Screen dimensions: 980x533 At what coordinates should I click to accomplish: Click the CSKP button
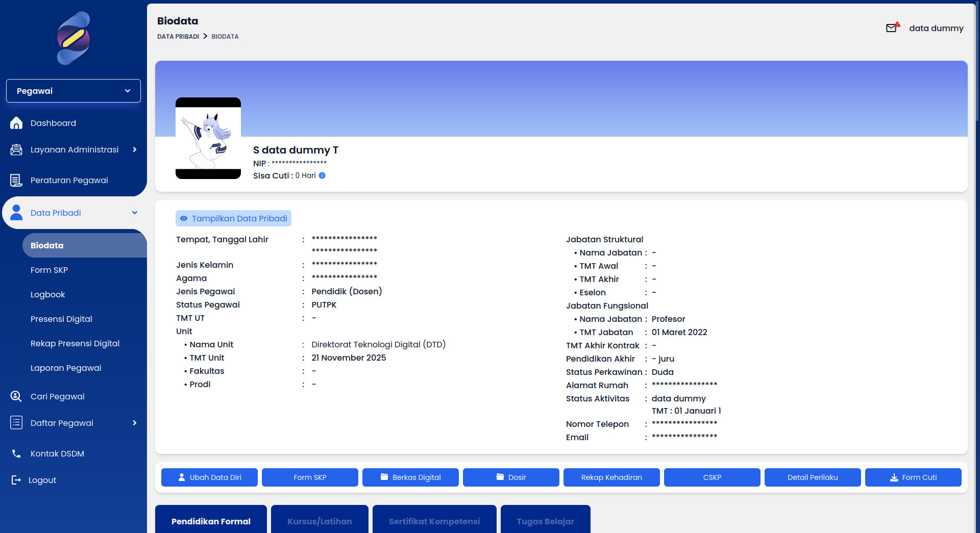(x=712, y=477)
